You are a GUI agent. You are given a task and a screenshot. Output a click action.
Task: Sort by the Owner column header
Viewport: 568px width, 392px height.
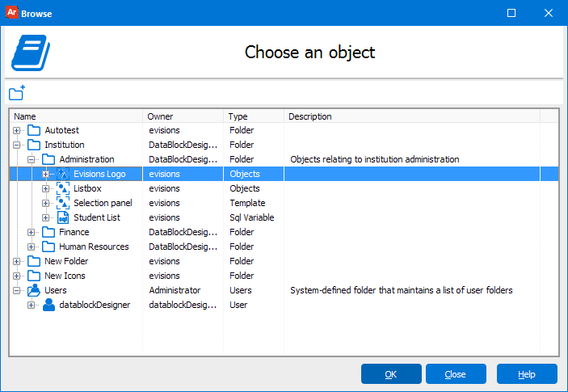pos(183,116)
